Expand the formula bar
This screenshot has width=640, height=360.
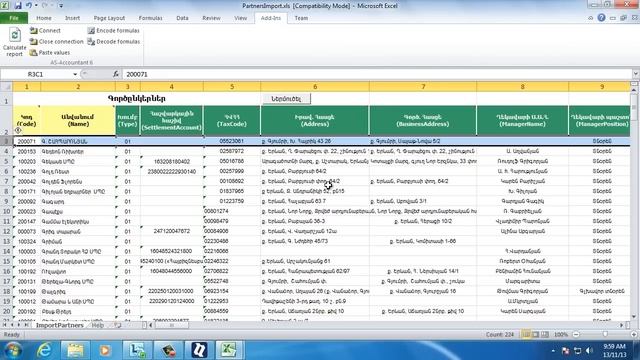(636, 74)
